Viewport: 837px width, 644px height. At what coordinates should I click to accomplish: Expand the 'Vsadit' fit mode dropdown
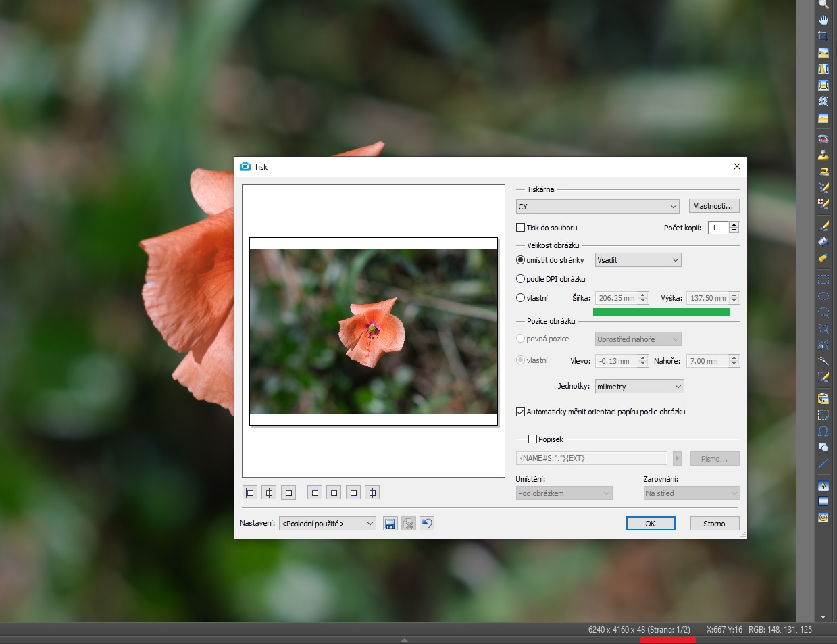638,260
